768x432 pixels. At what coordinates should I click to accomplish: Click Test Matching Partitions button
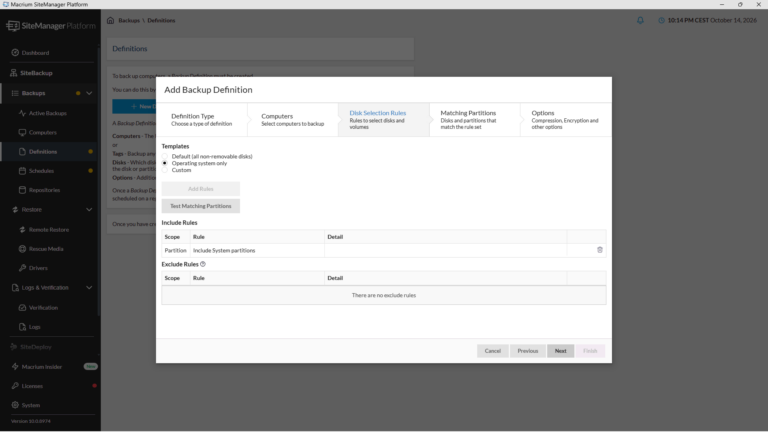pyautogui.click(x=201, y=206)
